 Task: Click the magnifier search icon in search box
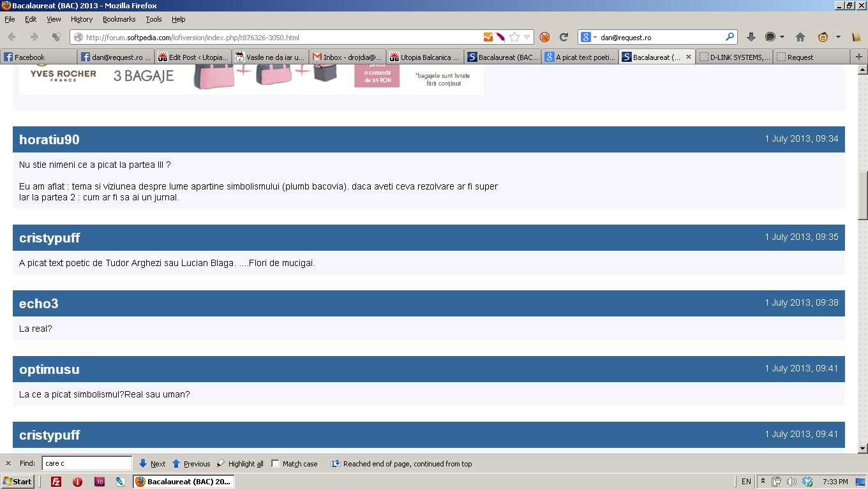coord(730,37)
